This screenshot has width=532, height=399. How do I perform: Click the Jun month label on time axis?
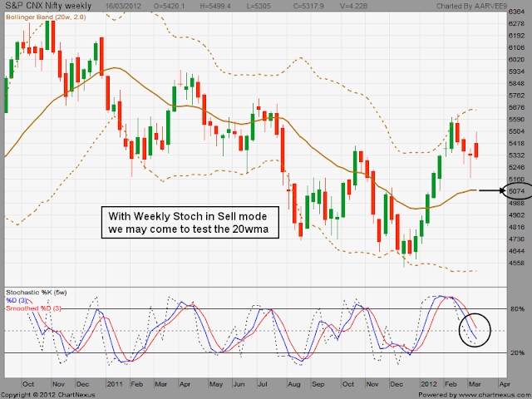click(239, 384)
